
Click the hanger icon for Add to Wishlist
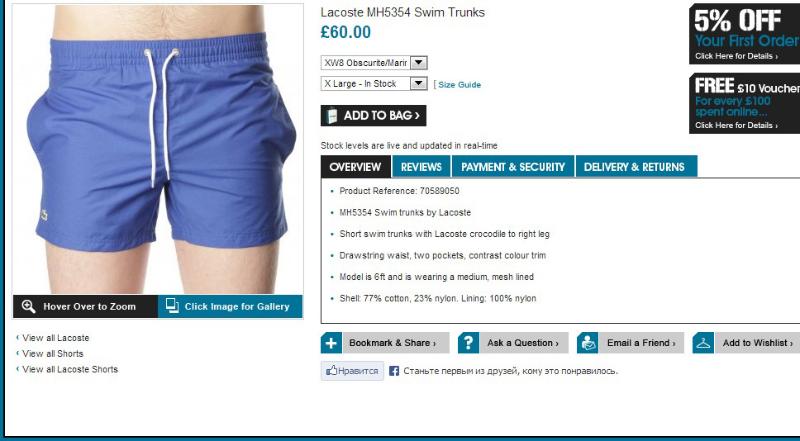(x=703, y=343)
